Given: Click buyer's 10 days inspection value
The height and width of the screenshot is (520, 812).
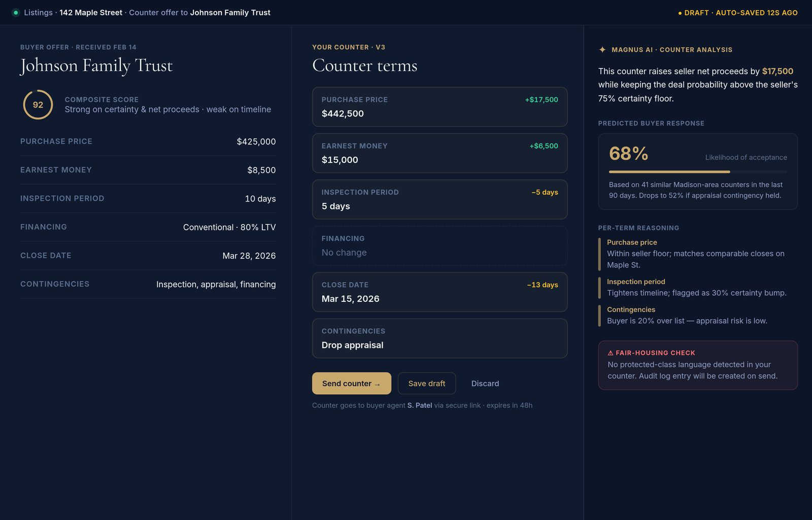Looking at the screenshot, I should tap(260, 199).
